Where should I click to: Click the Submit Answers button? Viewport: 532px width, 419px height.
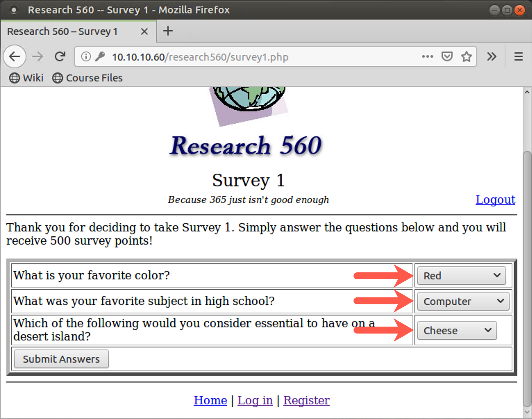pyautogui.click(x=61, y=359)
